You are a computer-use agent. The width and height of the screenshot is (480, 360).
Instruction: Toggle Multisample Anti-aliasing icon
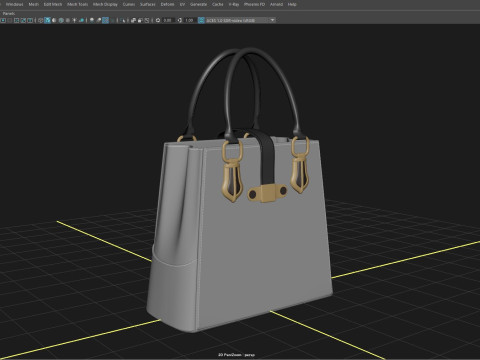pos(105,20)
